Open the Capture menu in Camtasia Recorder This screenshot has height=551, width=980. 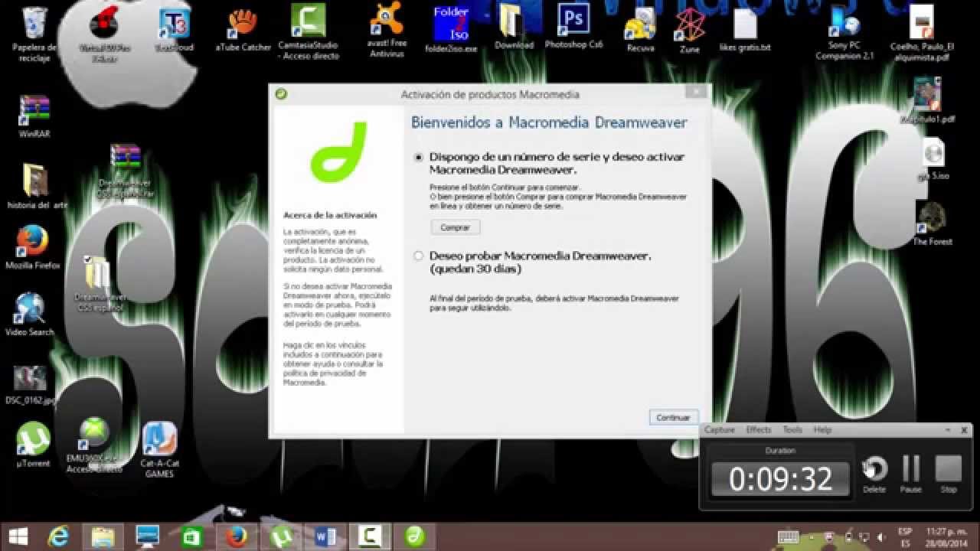click(x=720, y=430)
